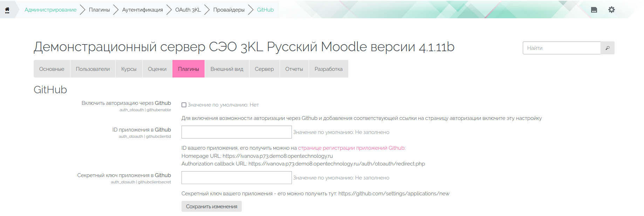The height and width of the screenshot is (216, 644).
Task: Focus the Github secret key field
Action: (x=237, y=178)
